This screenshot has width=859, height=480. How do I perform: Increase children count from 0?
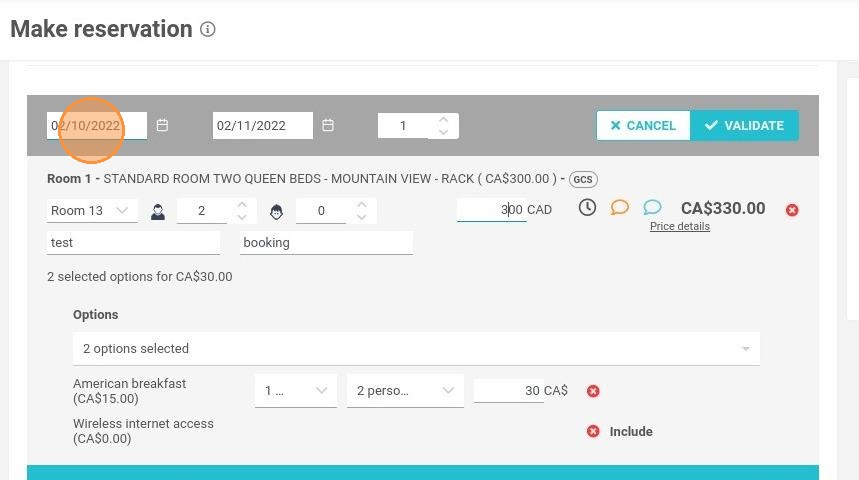(x=362, y=204)
